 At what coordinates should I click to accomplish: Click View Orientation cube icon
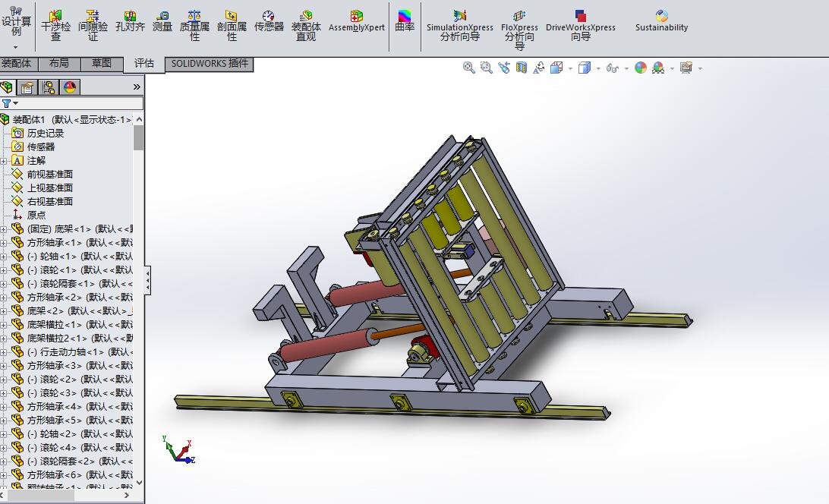[x=556, y=68]
